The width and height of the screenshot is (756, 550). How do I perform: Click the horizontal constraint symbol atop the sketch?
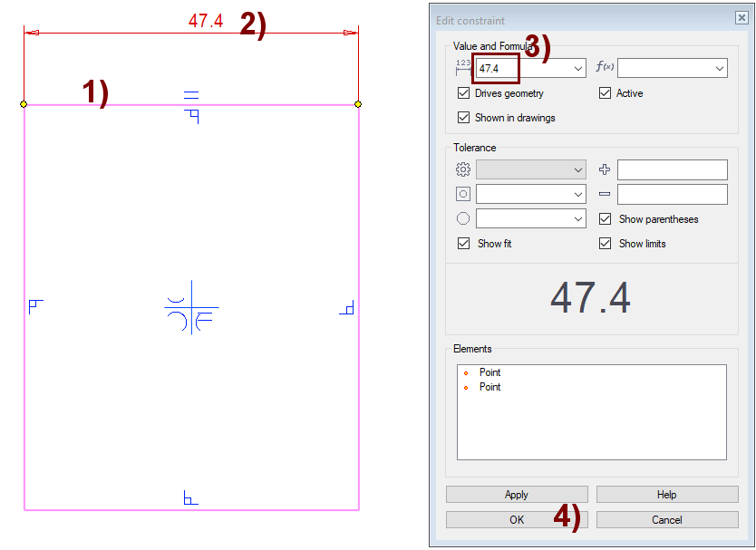191,94
